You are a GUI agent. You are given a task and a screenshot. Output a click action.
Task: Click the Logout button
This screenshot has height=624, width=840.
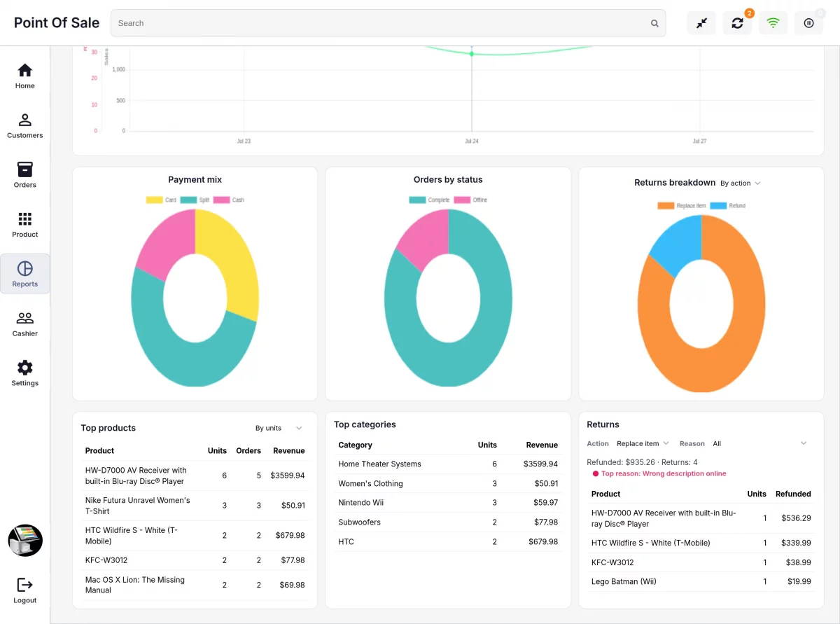tap(24, 590)
